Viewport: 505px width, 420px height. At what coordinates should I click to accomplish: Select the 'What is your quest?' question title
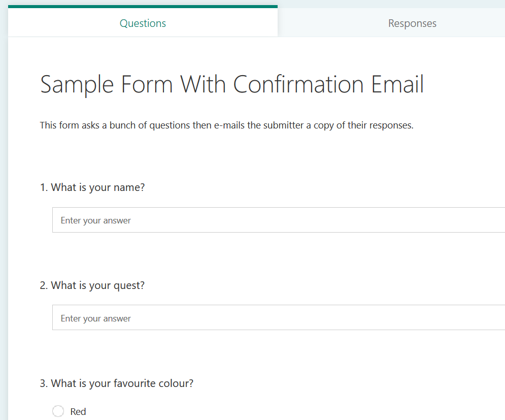click(98, 285)
